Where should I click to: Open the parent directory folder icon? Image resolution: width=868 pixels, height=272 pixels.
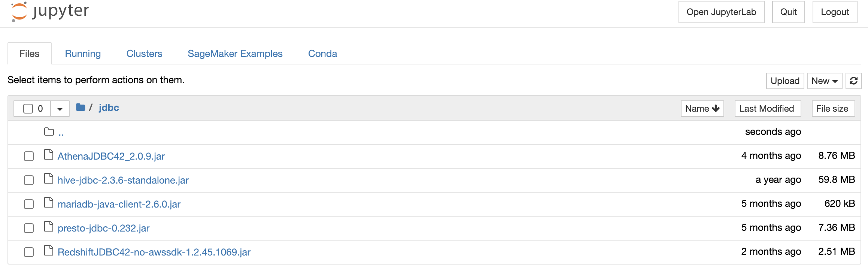(x=49, y=132)
